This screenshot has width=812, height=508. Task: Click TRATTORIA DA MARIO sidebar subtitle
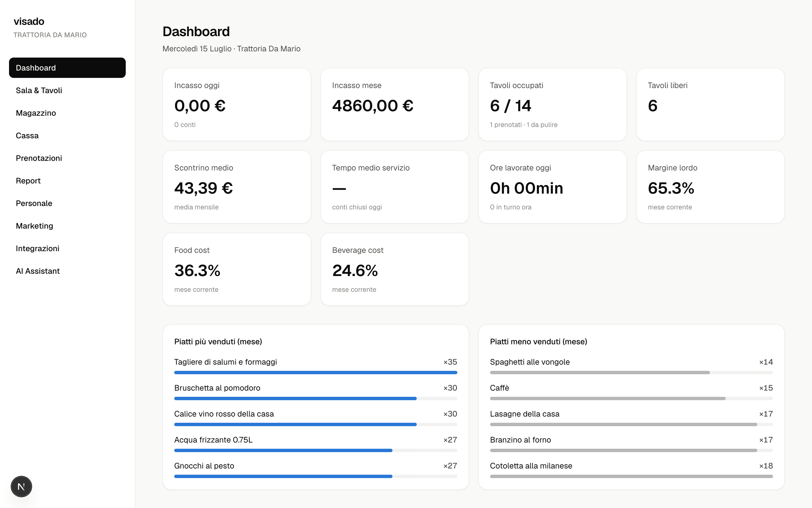tap(50, 35)
